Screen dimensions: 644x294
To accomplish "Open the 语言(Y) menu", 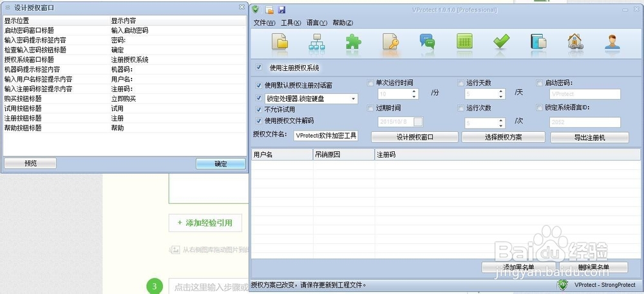I will pyautogui.click(x=317, y=23).
